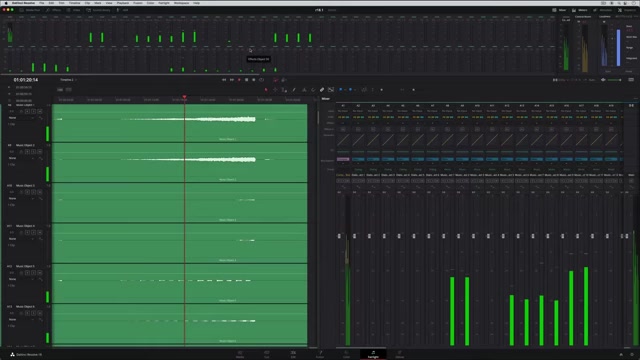Arm record on Music Object 6 track
Image resolution: width=640 pixels, height=360 pixels.
pyautogui.click(x=27, y=313)
